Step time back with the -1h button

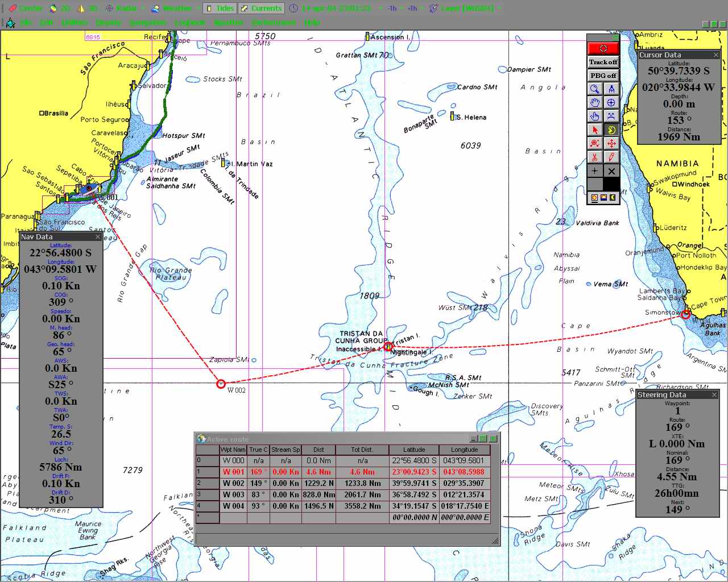click(x=392, y=8)
